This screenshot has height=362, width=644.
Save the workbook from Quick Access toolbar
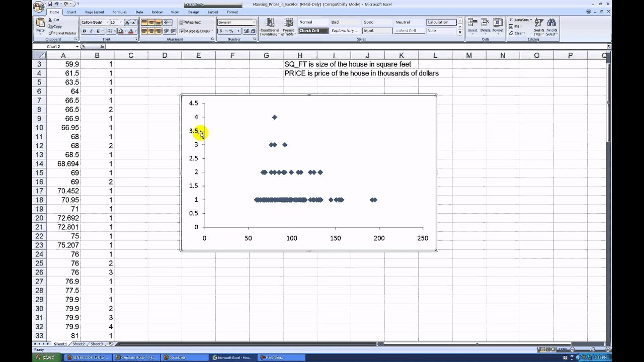pos(50,4)
